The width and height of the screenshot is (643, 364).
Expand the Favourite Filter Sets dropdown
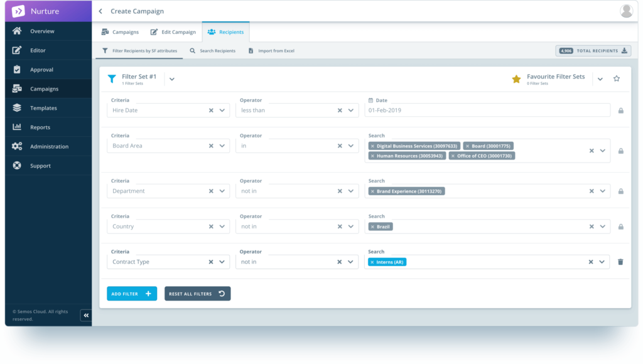pos(600,79)
